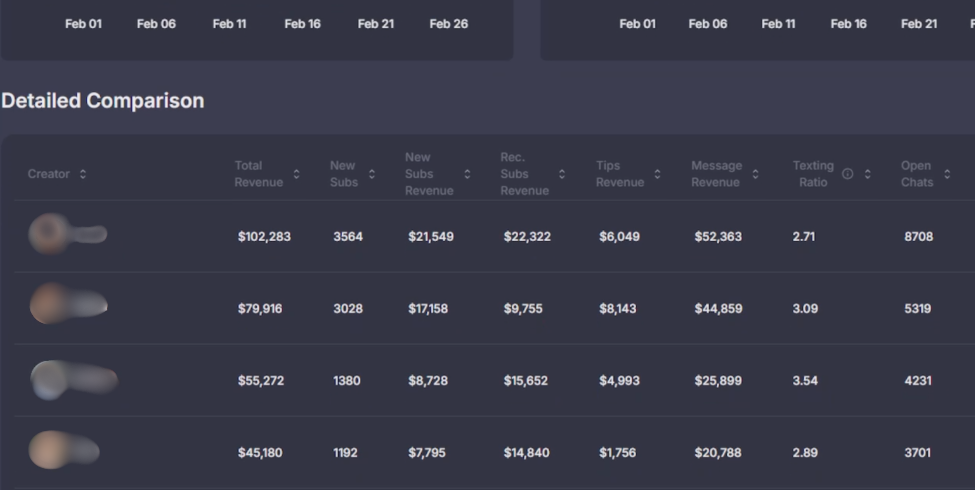Click the sort arrows beside Creator header
The height and width of the screenshot is (490, 975).
82,174
